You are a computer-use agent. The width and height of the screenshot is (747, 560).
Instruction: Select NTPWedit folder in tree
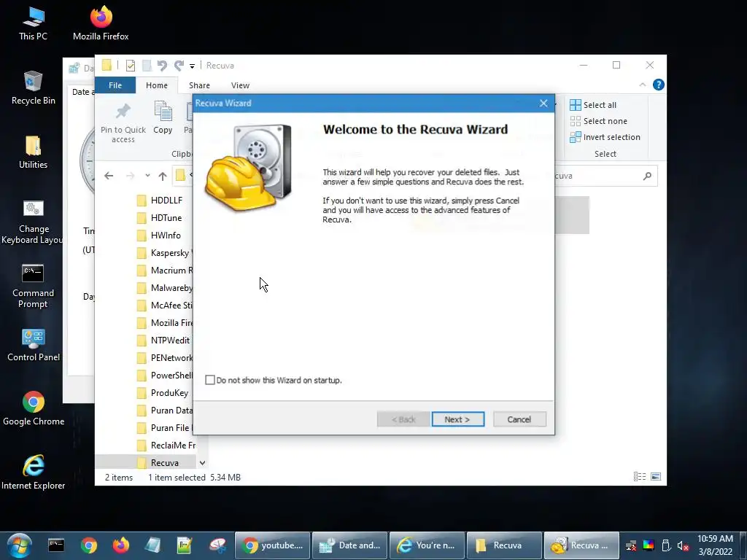coord(164,340)
